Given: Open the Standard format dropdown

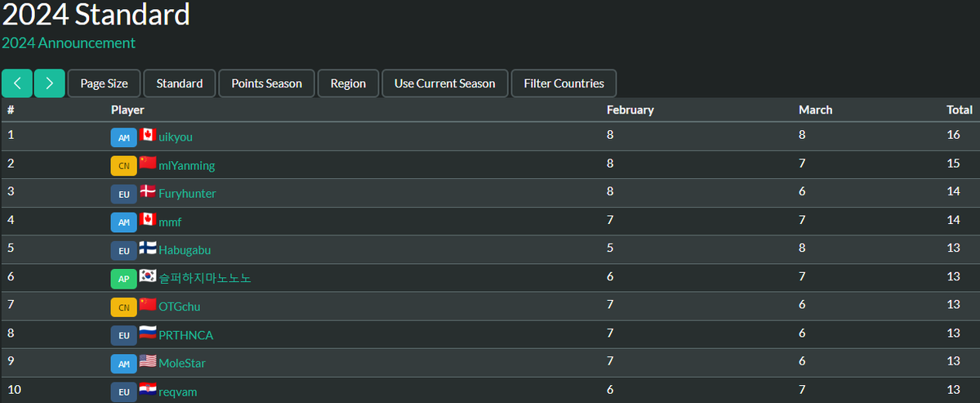Looking at the screenshot, I should [x=180, y=83].
